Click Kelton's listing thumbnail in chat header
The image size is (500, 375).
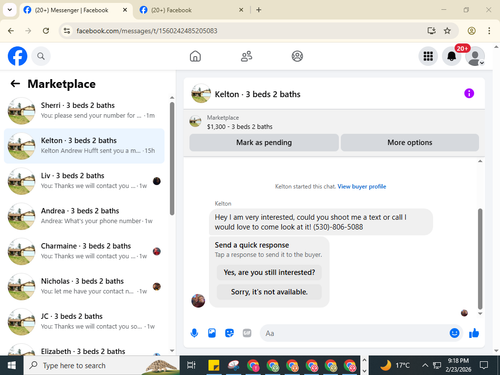201,94
